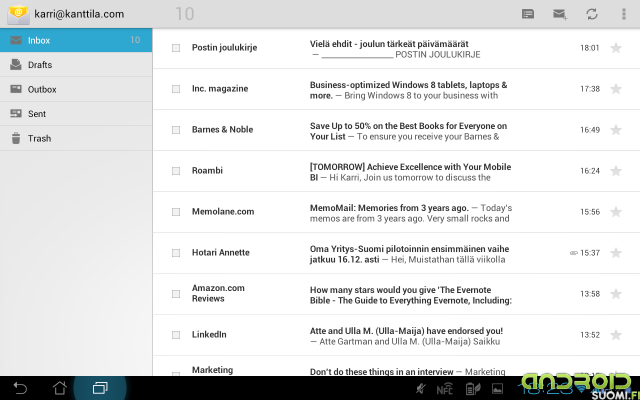
Task: Check the Barnes & Noble email
Action: tap(176, 130)
